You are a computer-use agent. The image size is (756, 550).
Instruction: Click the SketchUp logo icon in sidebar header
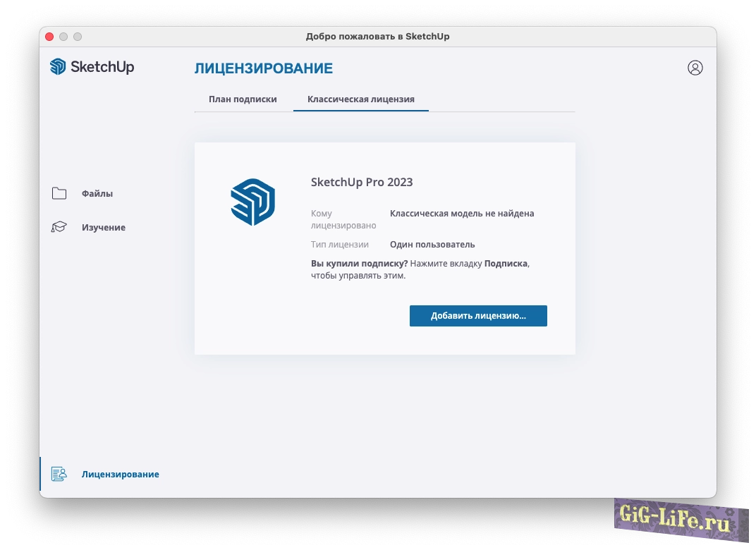pyautogui.click(x=58, y=67)
